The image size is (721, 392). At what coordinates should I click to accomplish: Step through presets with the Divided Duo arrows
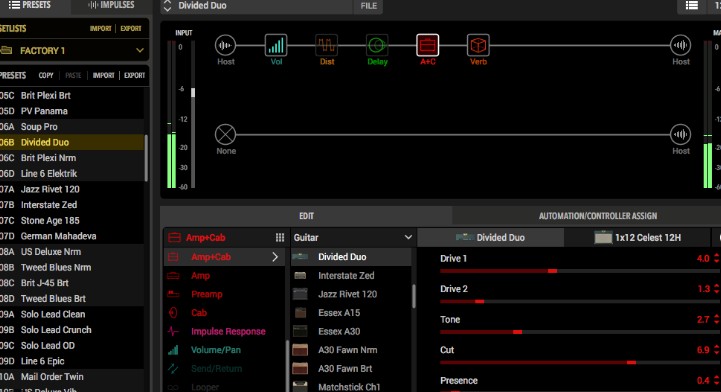tap(167, 6)
